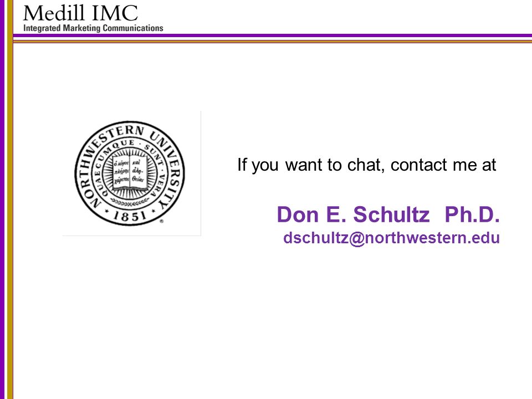Click the 1851 year on the seal
Viewport: 532px width, 399px height.
click(x=130, y=216)
